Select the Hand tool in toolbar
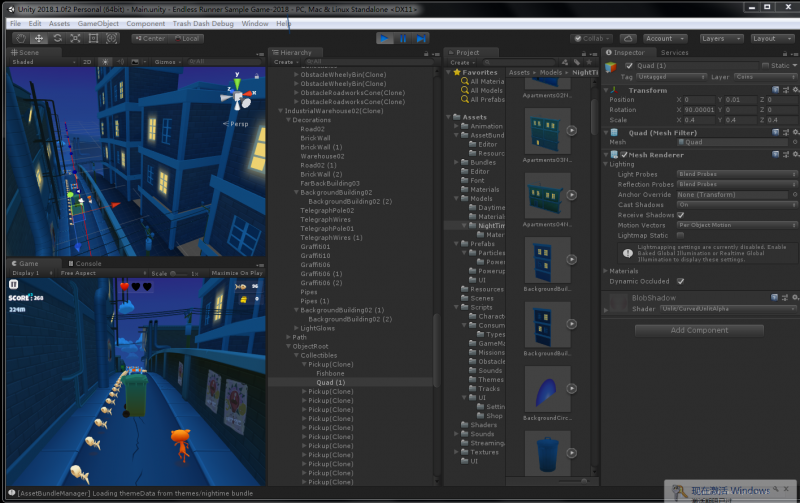 coord(20,38)
